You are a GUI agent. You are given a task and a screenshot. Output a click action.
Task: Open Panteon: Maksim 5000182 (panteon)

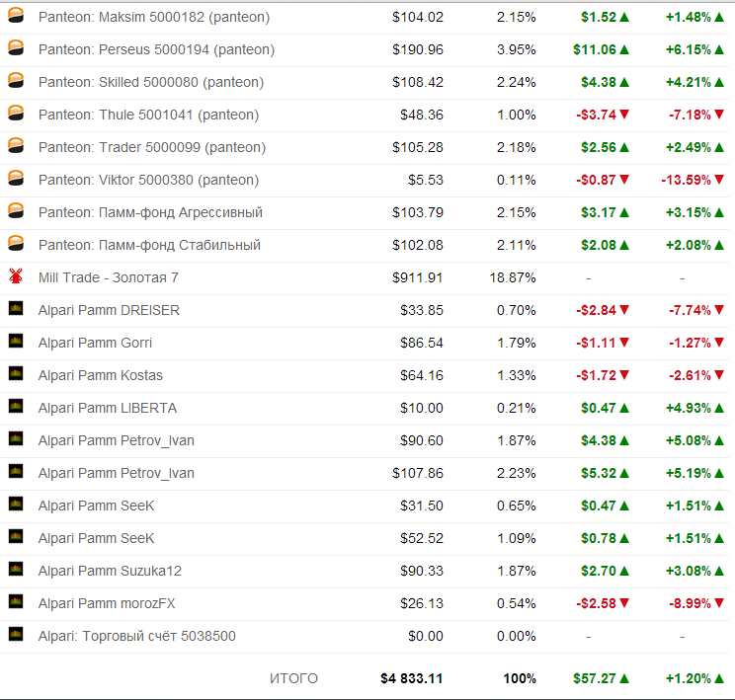[x=154, y=18]
